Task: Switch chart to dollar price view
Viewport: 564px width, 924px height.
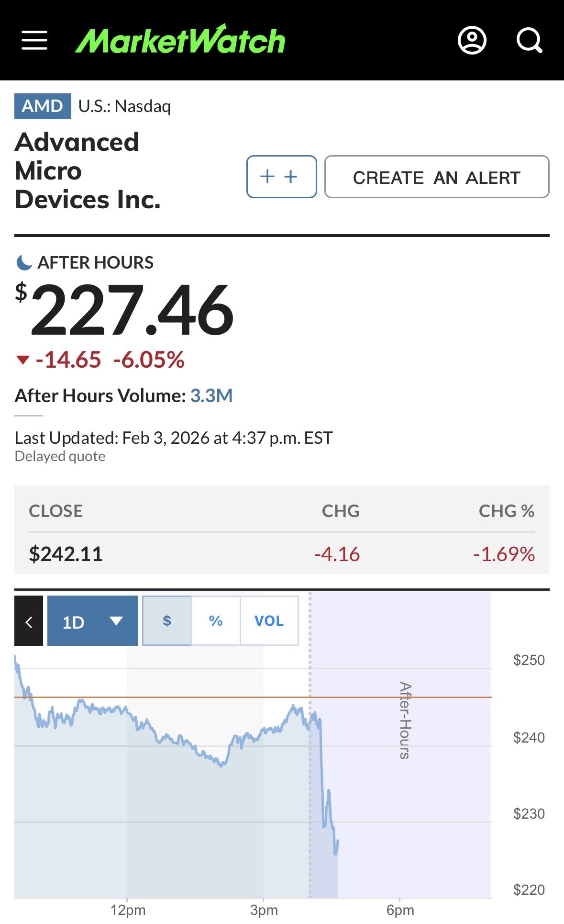Action: coord(167,621)
